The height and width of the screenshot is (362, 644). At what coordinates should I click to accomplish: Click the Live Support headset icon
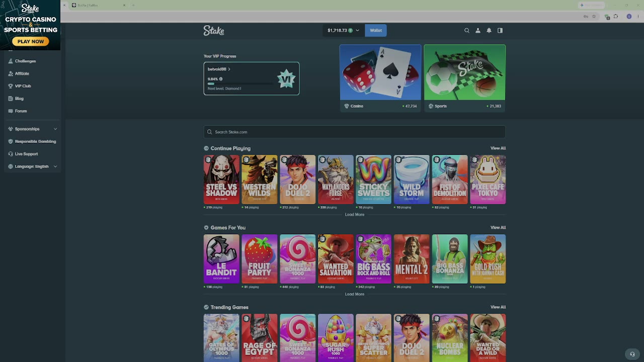click(11, 154)
